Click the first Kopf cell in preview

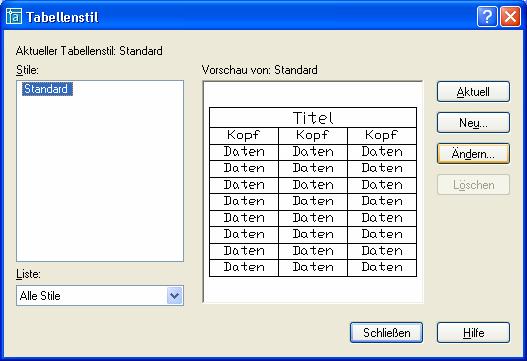tap(244, 136)
